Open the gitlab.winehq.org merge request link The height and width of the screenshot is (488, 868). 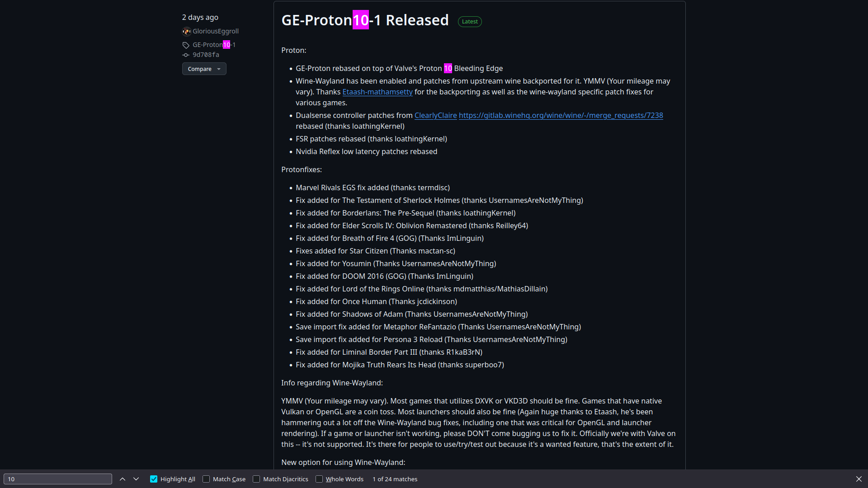(x=561, y=115)
